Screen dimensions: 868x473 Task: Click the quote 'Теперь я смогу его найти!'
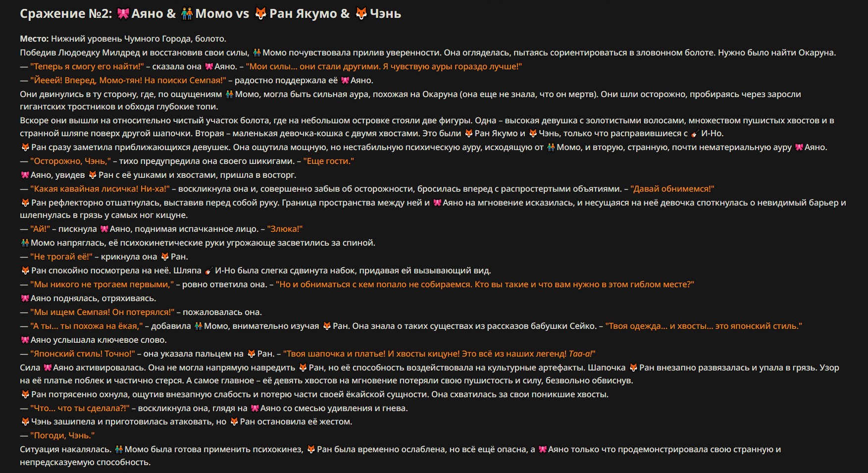coord(87,66)
